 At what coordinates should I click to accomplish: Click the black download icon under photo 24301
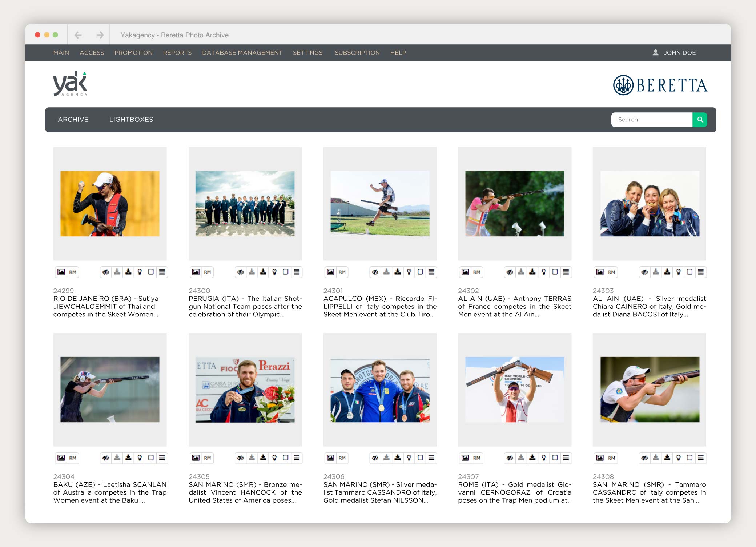(398, 272)
